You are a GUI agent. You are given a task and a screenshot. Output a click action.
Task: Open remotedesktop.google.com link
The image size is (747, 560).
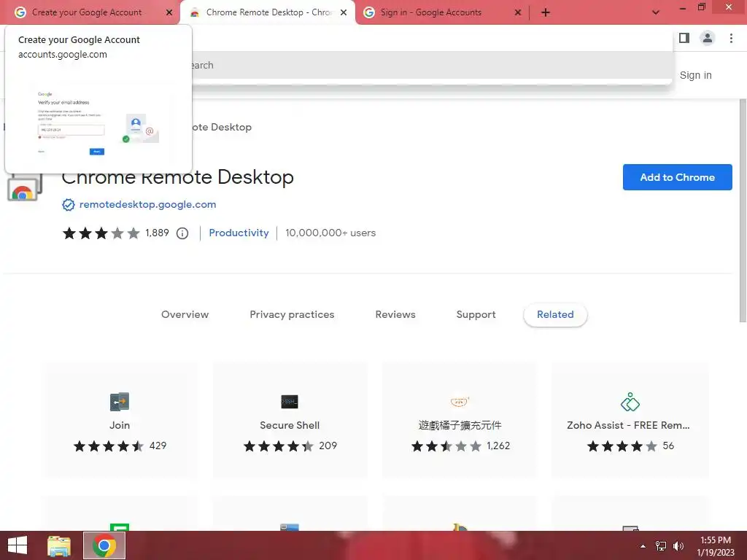[x=147, y=204]
